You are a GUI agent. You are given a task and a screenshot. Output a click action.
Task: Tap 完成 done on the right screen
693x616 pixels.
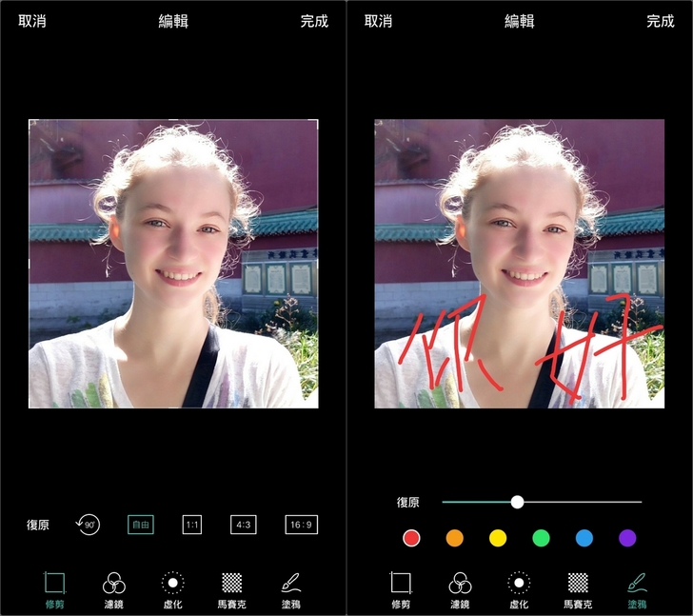[661, 21]
